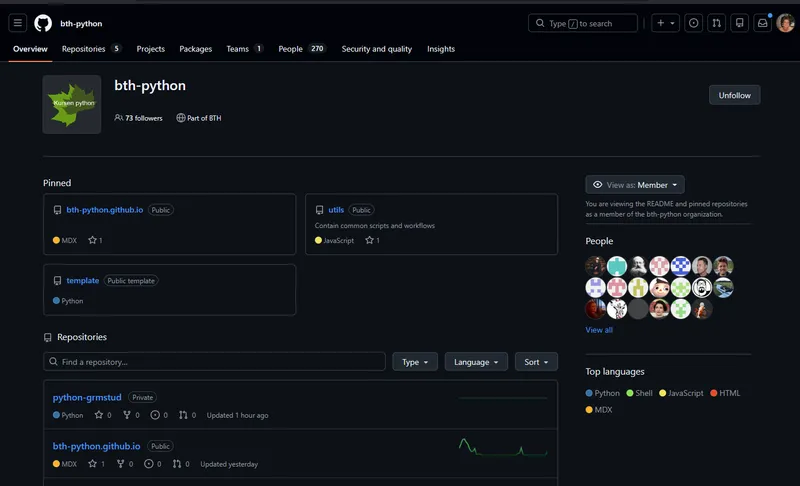Click activity graph of bth-python.github.io
Viewport: 800px width, 486px height.
[x=503, y=446]
